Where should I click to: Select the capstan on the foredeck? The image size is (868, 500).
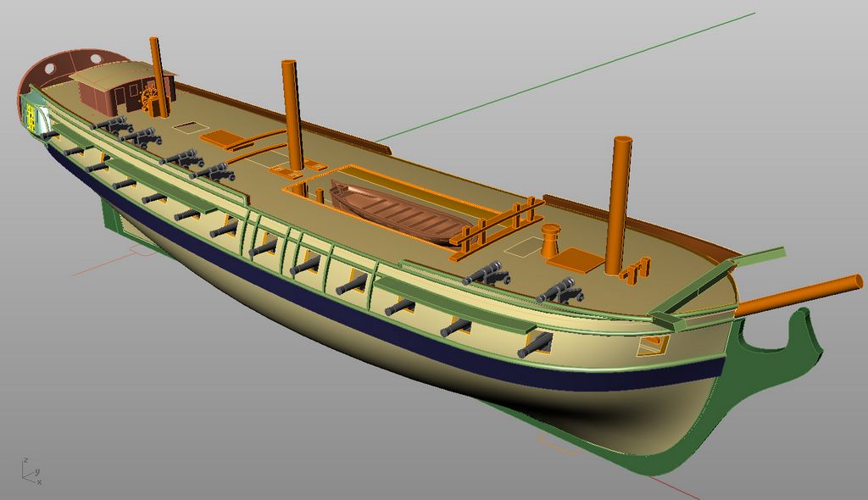pos(551,239)
